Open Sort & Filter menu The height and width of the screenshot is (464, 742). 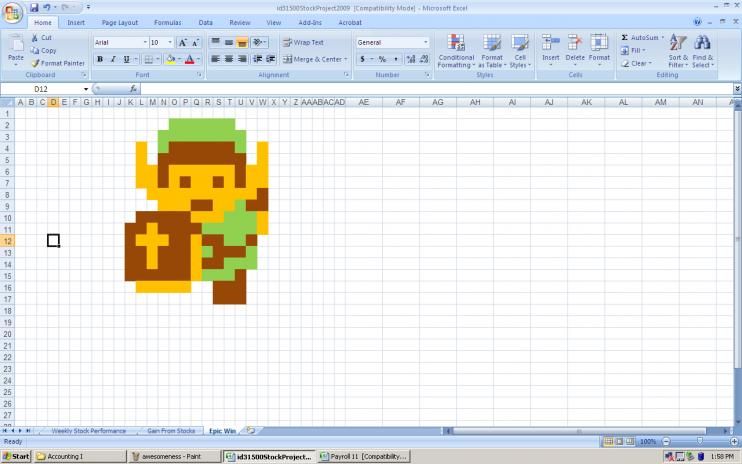click(x=678, y=51)
